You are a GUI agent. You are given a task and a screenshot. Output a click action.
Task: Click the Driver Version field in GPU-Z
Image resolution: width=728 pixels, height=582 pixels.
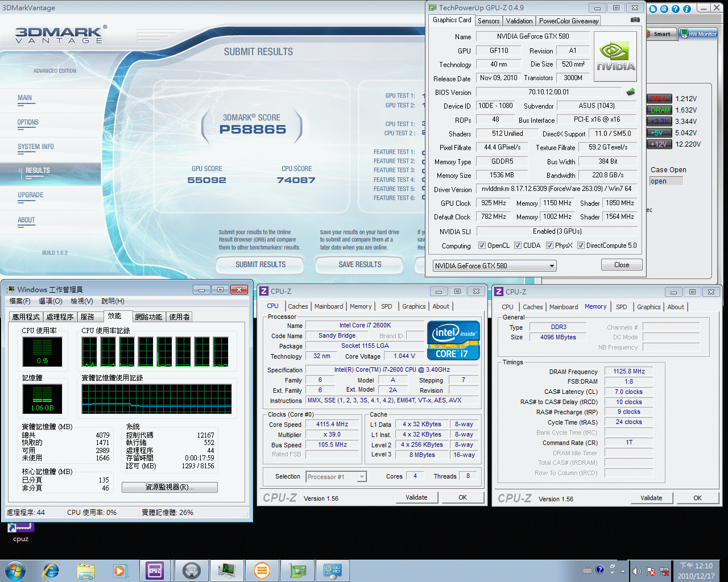[556, 189]
